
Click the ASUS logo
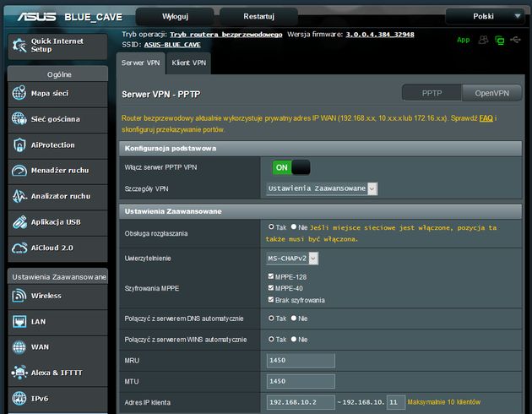(36, 17)
